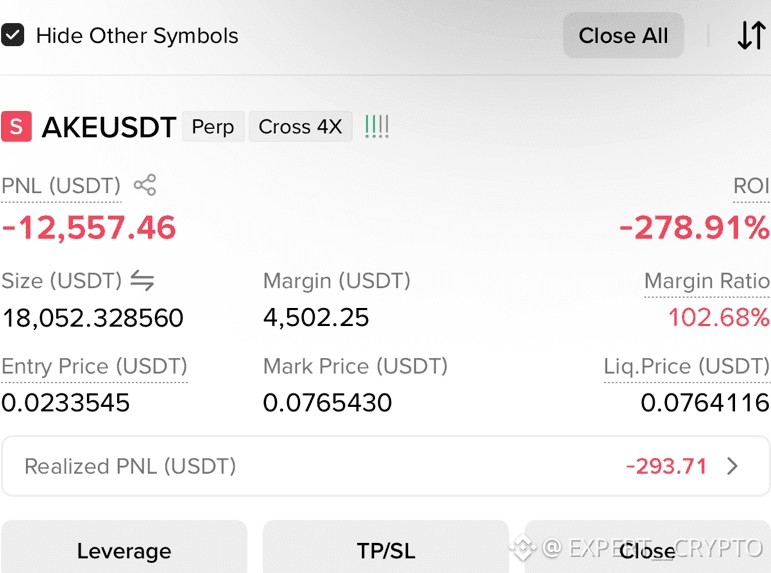Uncheck the Hide Other Symbols checkbox
The image size is (771, 573).
pos(12,35)
